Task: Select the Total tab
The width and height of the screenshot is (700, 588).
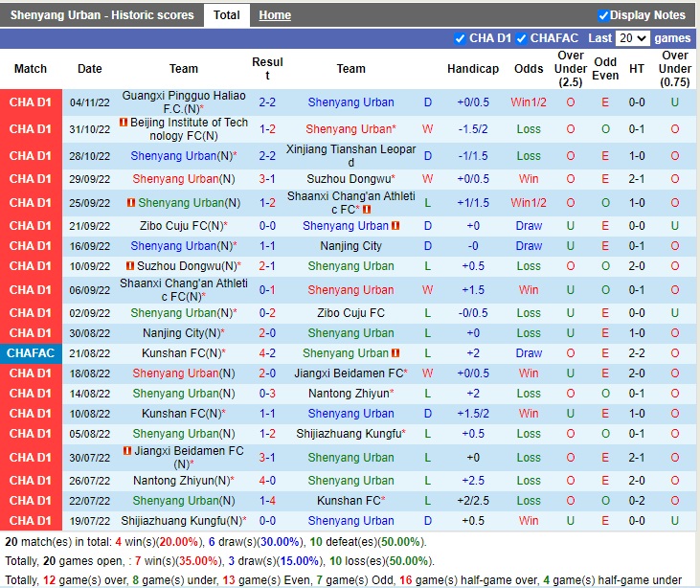Action: 227,15
